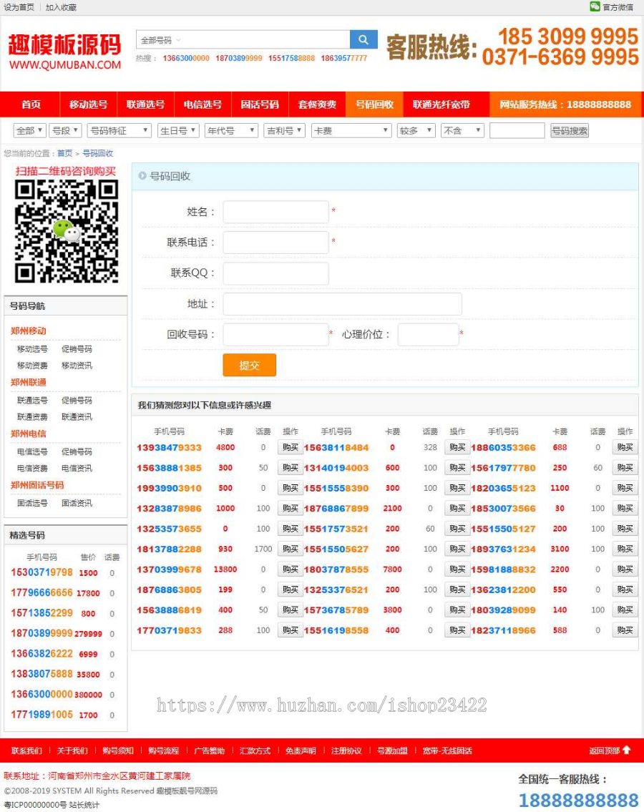Viewport: 644px width, 812px height.
Task: Click the magnifier search icon in header
Action: coord(363,39)
